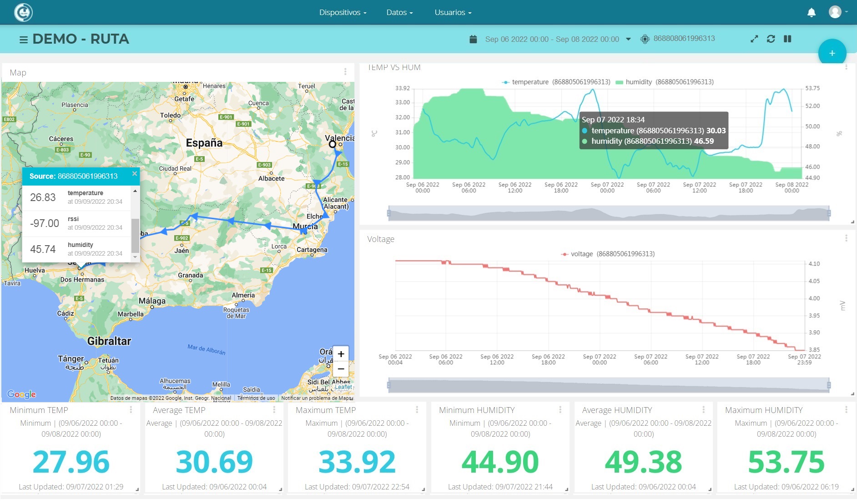Open TEMP VS HUM widget options
This screenshot has height=504, width=857.
846,67
